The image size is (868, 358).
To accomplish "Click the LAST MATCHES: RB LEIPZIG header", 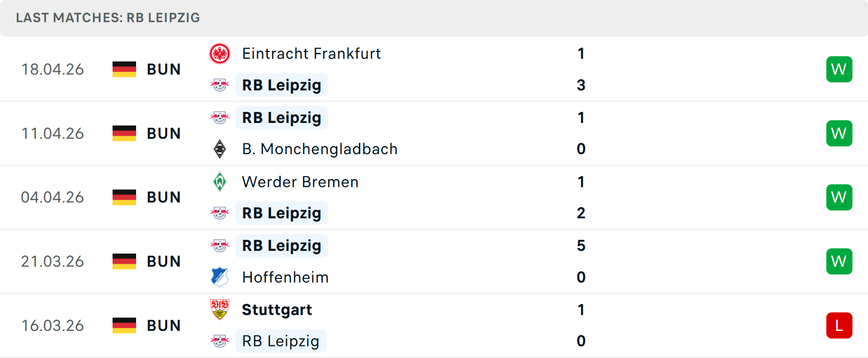I will (x=108, y=18).
